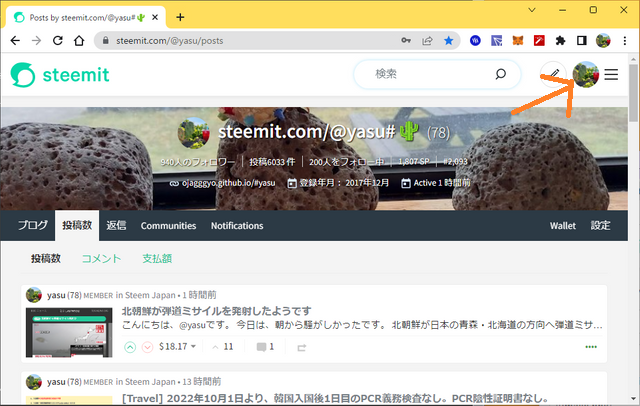The height and width of the screenshot is (406, 640).
Task: Downvote the 北朝鮮 missile post
Action: [147, 347]
